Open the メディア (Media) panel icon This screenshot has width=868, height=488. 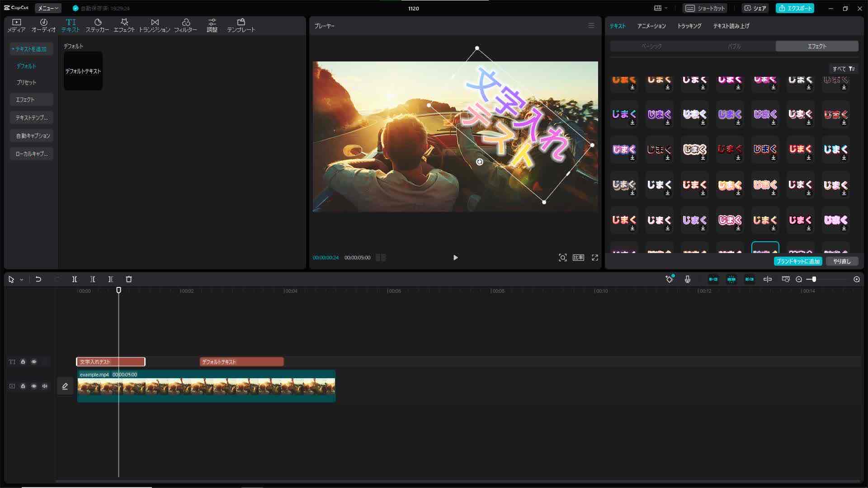[16, 25]
